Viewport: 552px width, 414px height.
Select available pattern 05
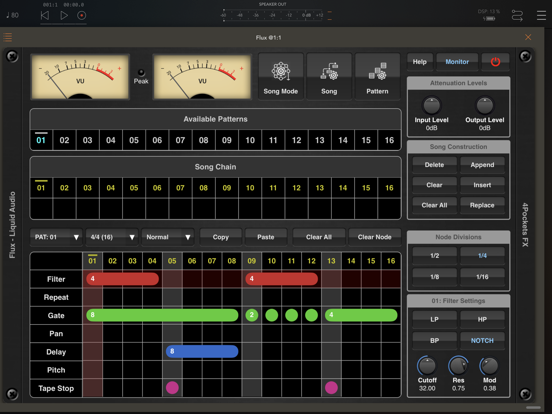click(134, 140)
